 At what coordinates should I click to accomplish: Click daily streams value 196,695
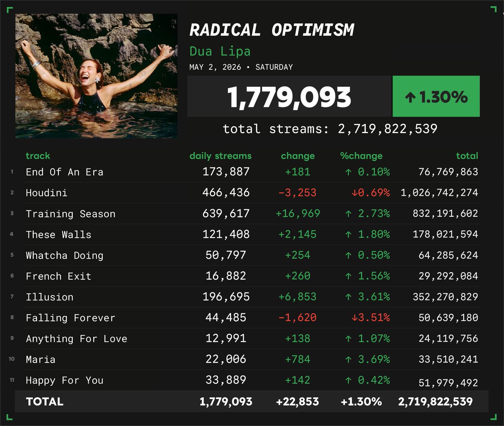click(226, 297)
